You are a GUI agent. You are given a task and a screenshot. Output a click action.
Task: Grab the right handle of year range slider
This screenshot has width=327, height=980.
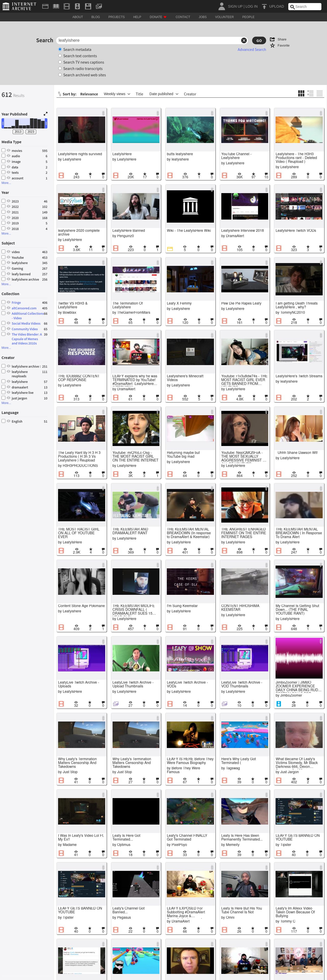[x=46, y=123]
